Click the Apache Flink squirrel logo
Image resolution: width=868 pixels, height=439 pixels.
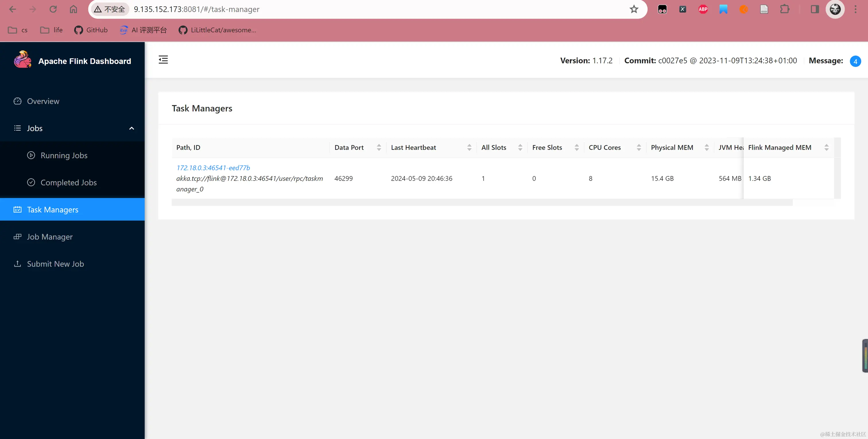click(23, 60)
